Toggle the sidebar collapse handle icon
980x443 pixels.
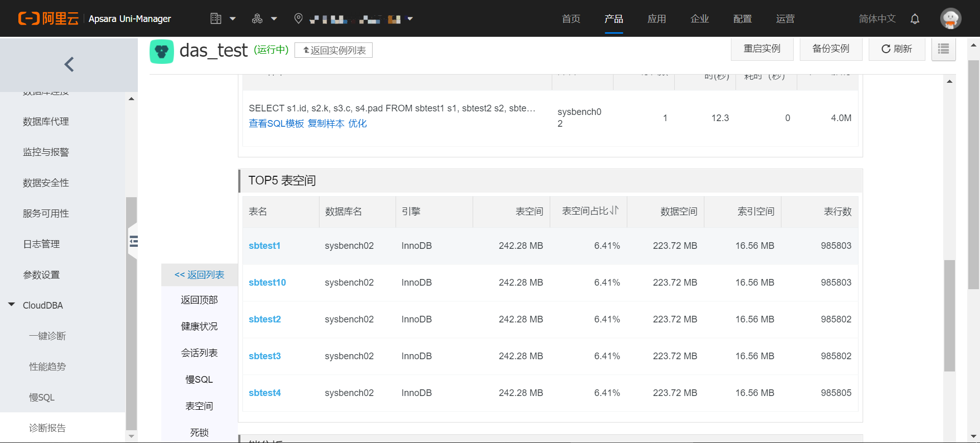coord(133,241)
